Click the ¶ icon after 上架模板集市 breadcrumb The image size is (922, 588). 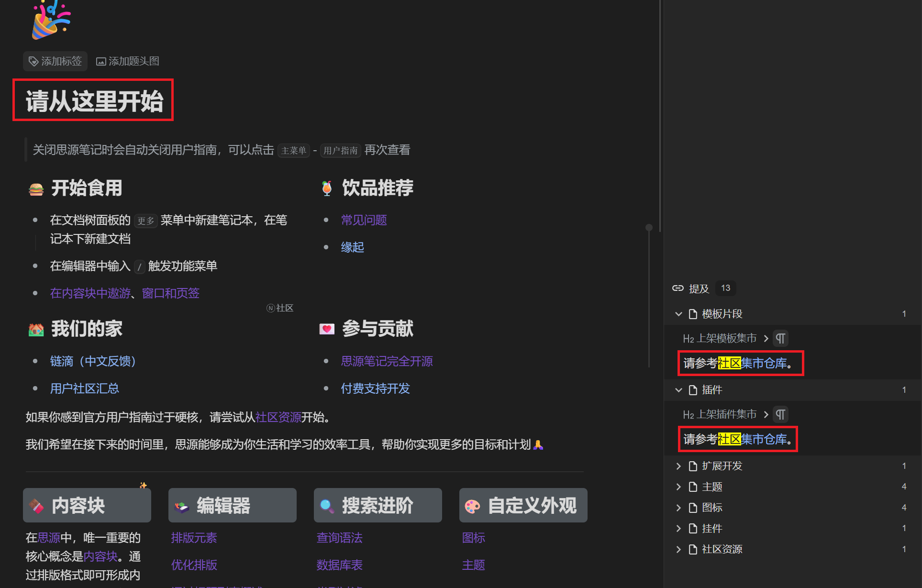780,338
